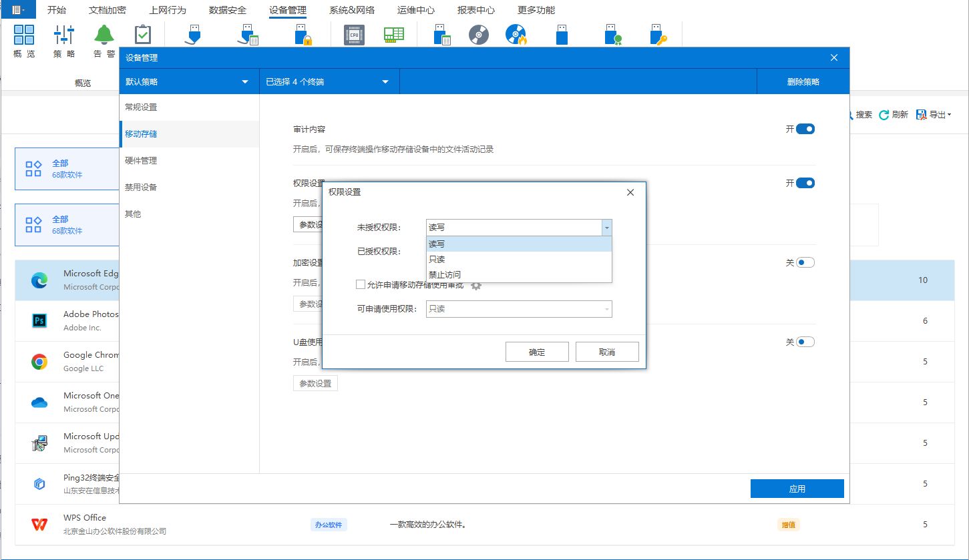The image size is (969, 560).
Task: Switch to the 开始 ribbon tab
Action: pyautogui.click(x=57, y=10)
